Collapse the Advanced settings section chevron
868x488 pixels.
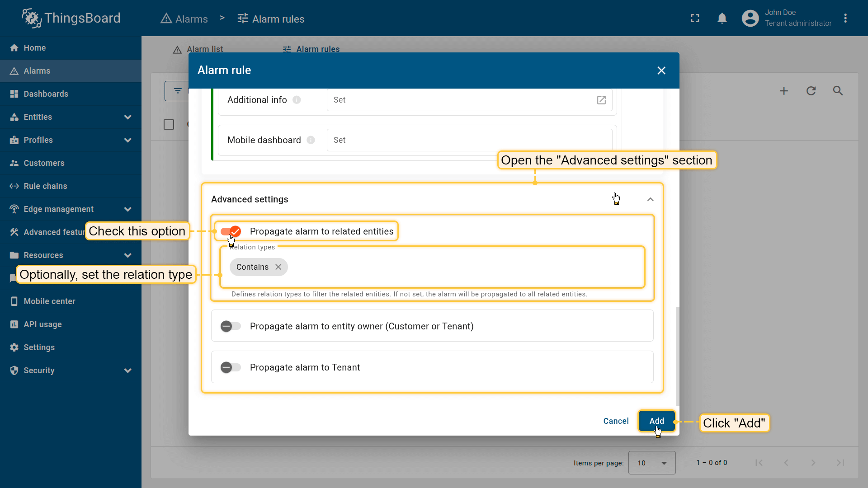[x=650, y=199]
